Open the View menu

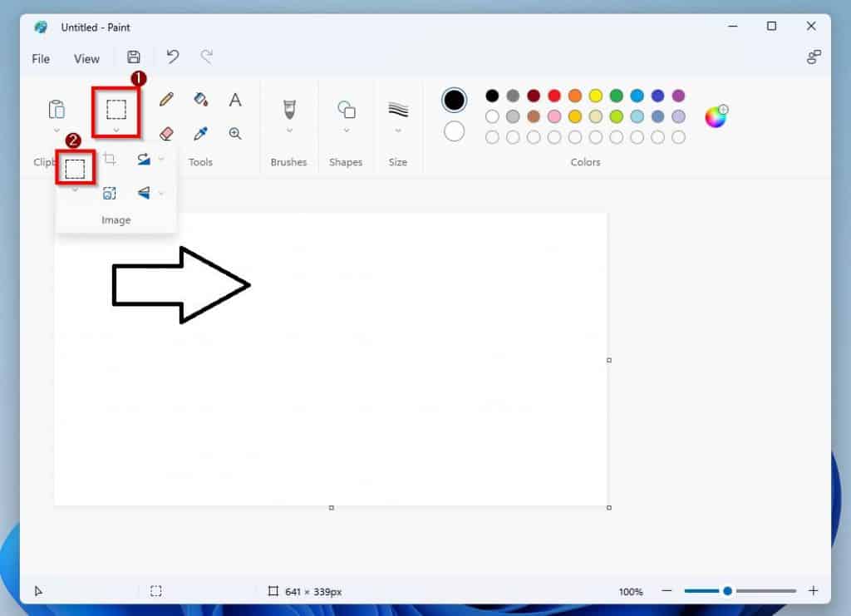tap(86, 59)
